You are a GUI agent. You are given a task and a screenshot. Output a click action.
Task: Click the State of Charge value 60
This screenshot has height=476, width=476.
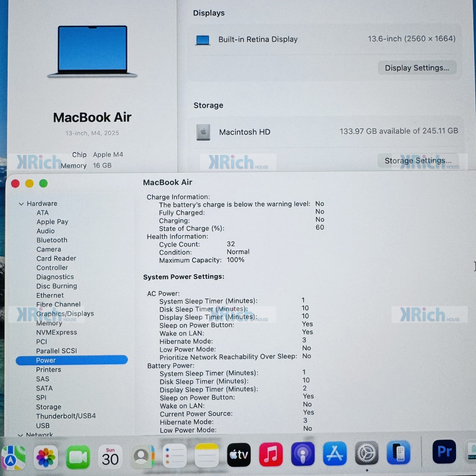320,227
